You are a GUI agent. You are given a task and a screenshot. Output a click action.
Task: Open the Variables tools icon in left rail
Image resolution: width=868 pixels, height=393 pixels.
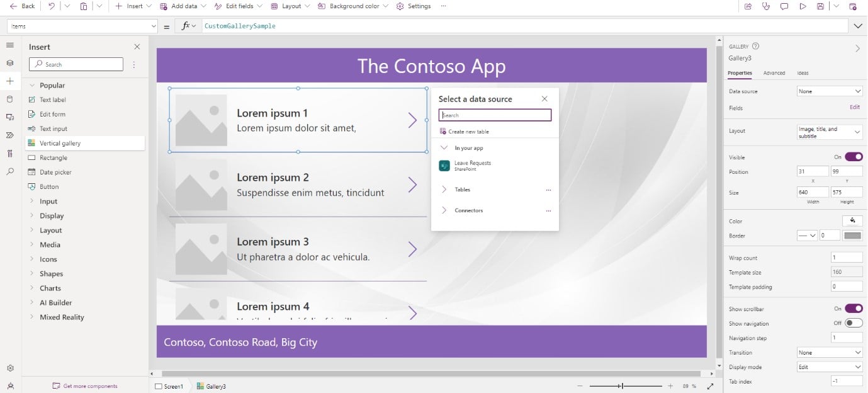pos(10,153)
